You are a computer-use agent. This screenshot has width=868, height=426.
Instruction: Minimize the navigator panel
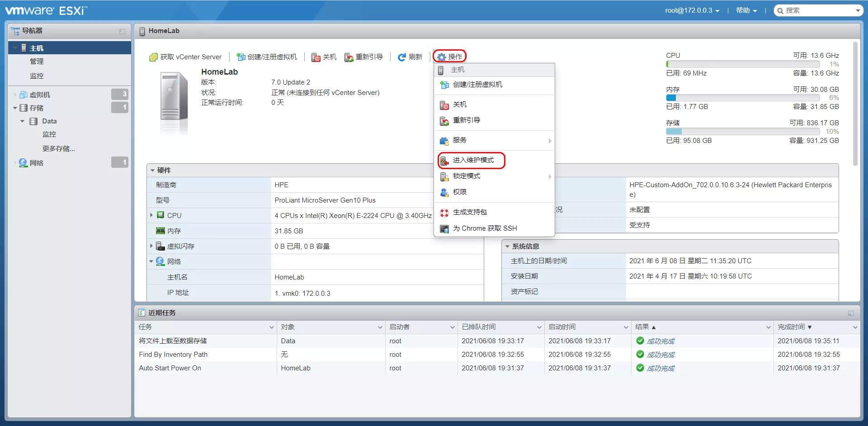122,31
